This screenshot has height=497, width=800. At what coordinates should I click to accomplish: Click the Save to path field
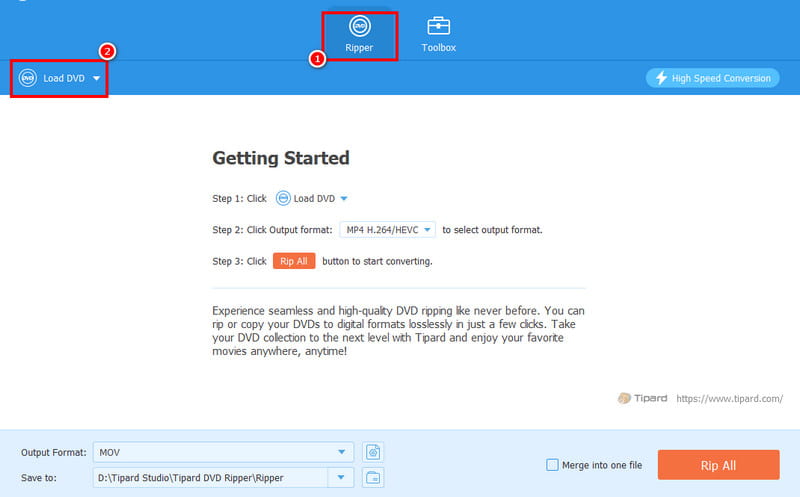coord(210,477)
